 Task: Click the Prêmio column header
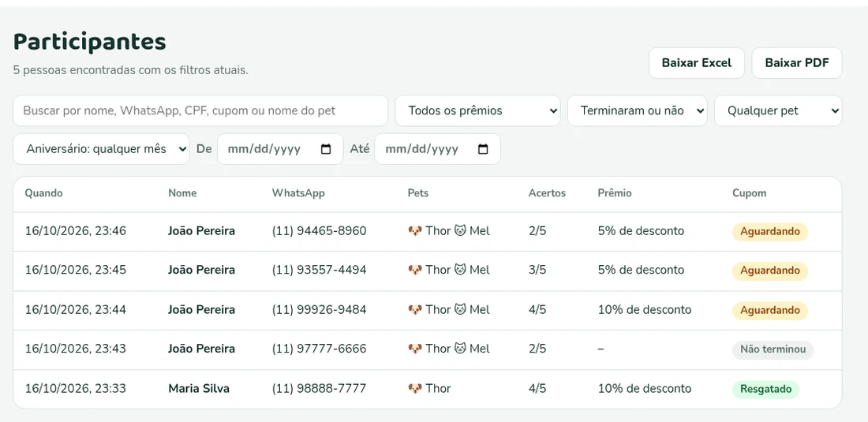point(615,193)
